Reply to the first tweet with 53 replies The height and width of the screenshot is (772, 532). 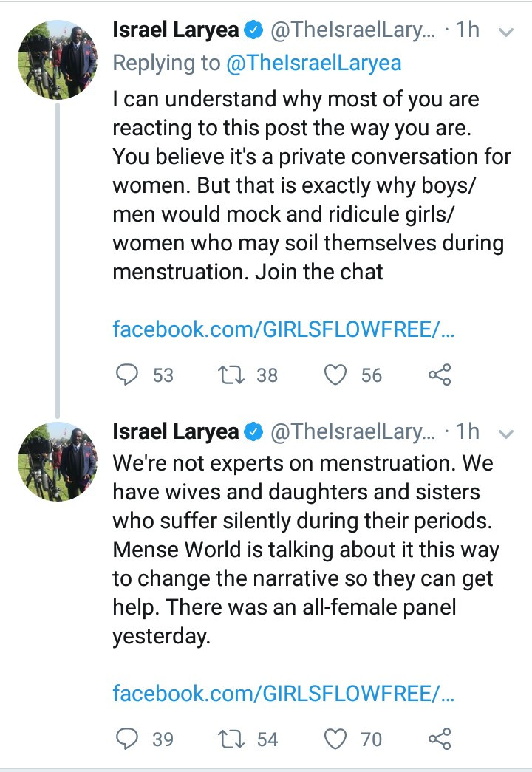(x=126, y=375)
